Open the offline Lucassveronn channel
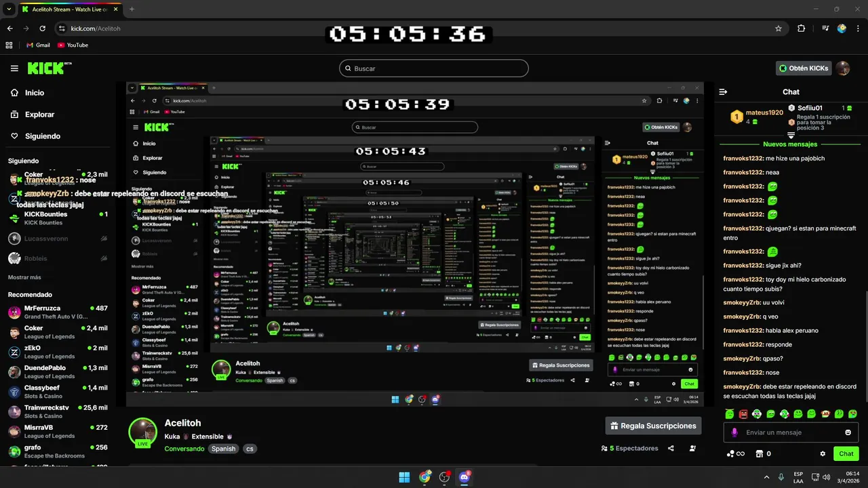The image size is (868, 488). point(58,239)
